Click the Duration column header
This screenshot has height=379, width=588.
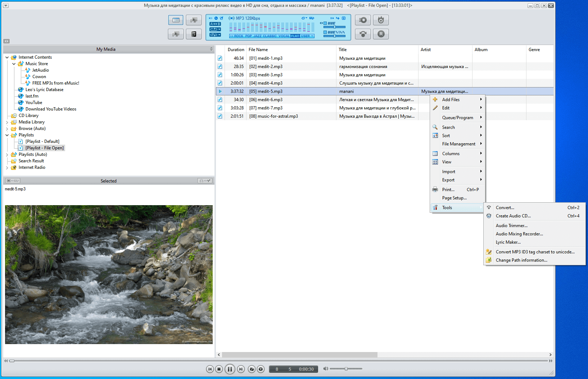click(x=236, y=50)
